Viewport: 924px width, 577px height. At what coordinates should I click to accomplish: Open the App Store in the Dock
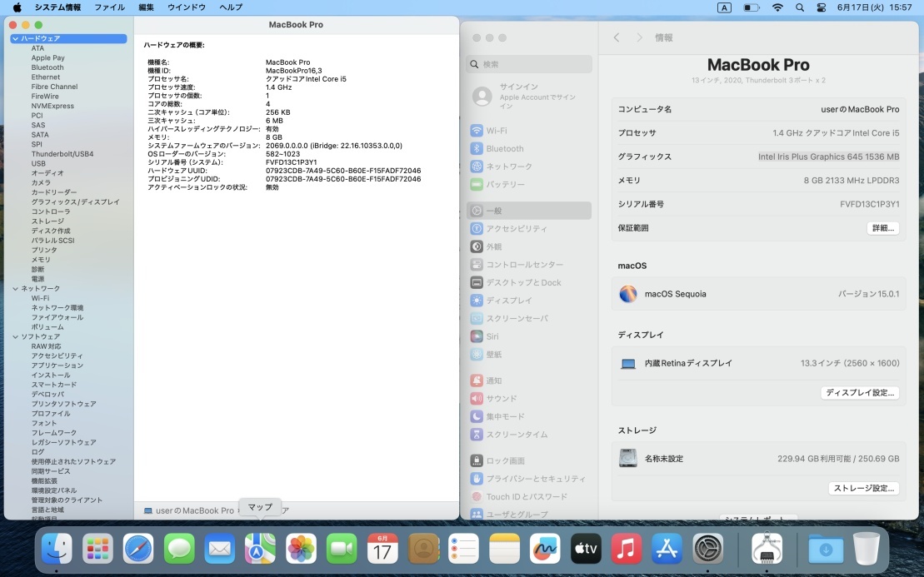(x=667, y=549)
